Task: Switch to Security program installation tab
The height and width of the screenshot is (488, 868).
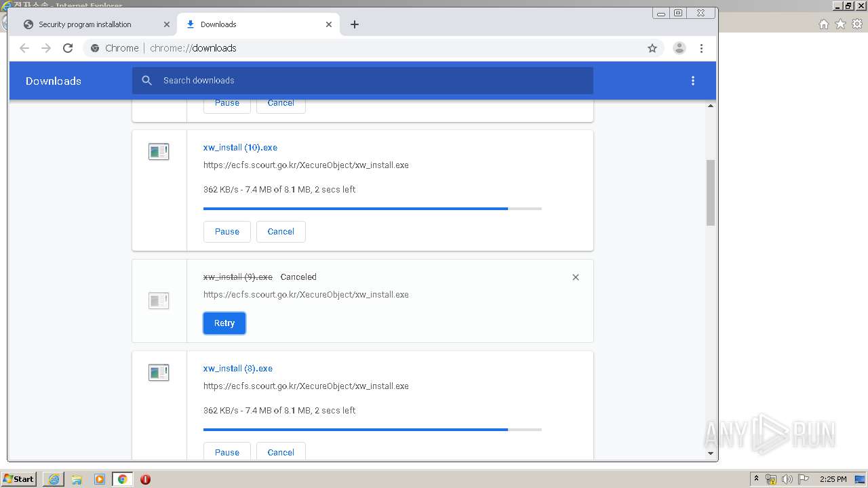Action: pos(96,24)
